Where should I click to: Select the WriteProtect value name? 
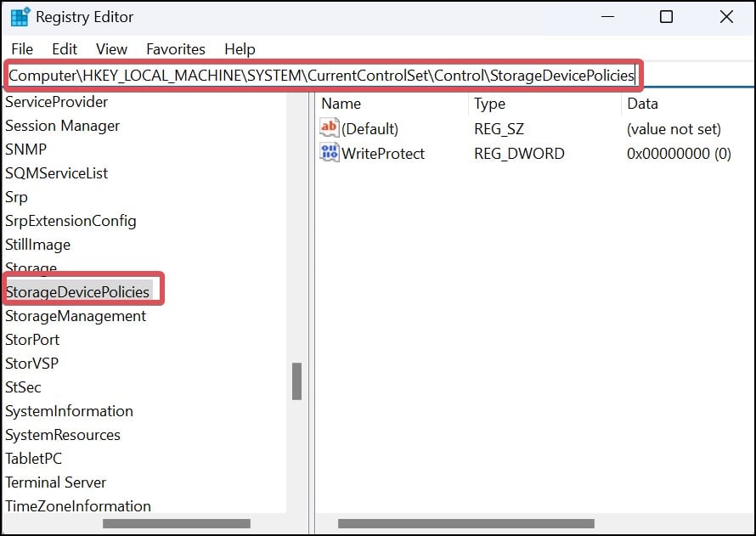point(383,153)
